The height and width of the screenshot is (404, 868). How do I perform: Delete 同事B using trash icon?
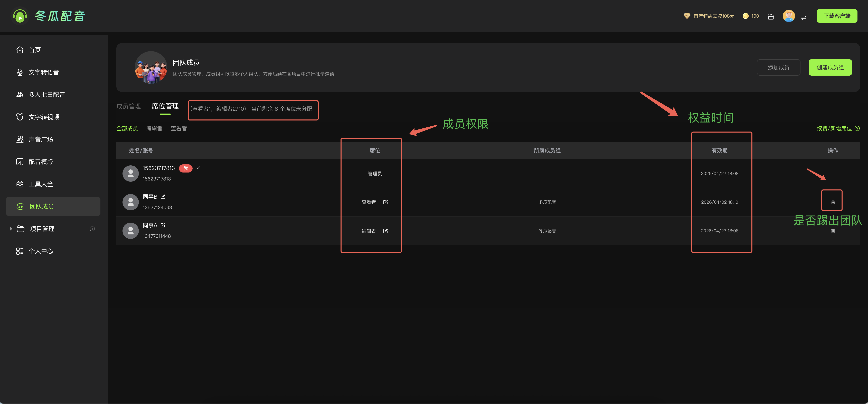point(833,202)
